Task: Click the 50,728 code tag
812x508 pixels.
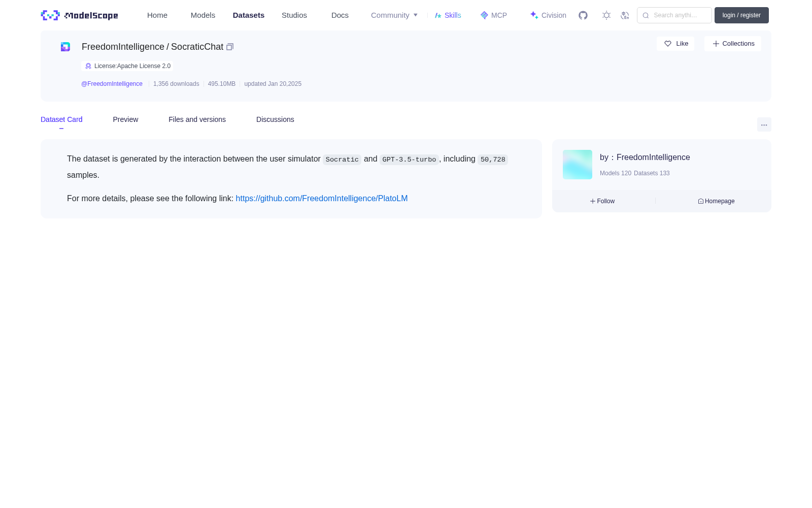Action: click(493, 160)
